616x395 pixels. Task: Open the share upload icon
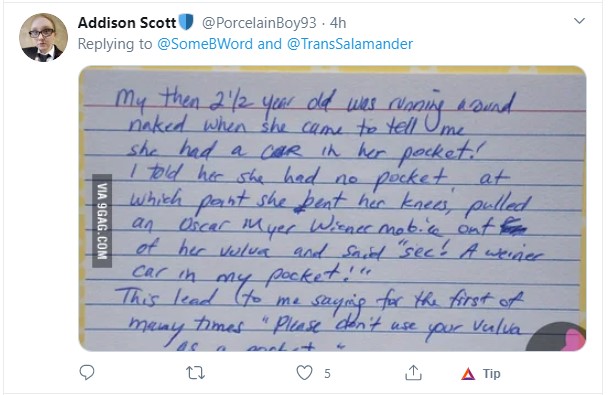[413, 372]
